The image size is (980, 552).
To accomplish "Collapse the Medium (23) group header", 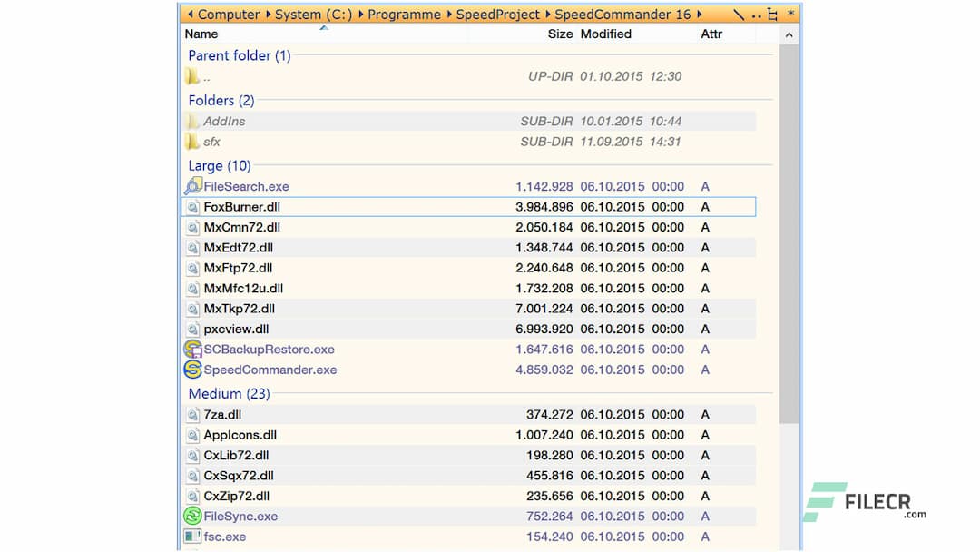I will [x=229, y=394].
